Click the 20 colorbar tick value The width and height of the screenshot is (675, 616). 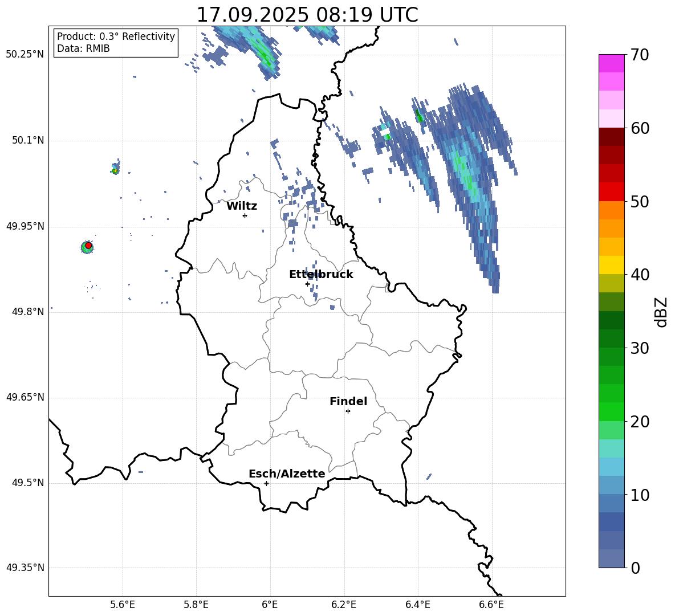pyautogui.click(x=640, y=422)
